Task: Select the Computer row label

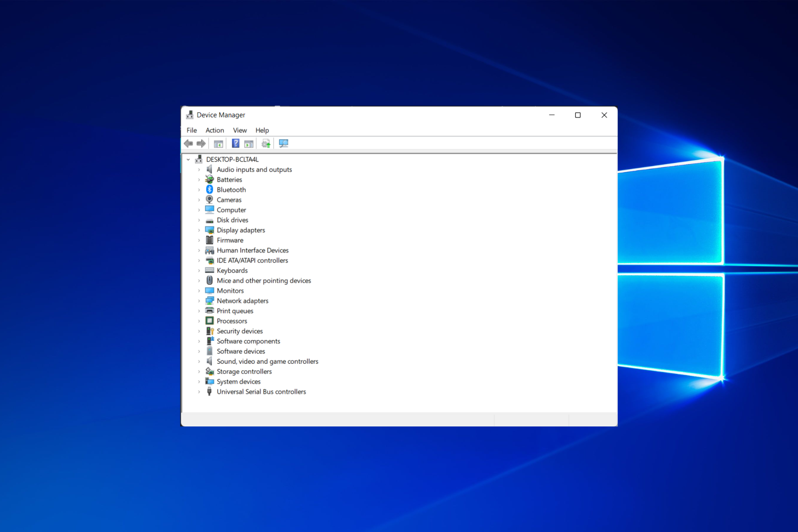Action: point(231,210)
